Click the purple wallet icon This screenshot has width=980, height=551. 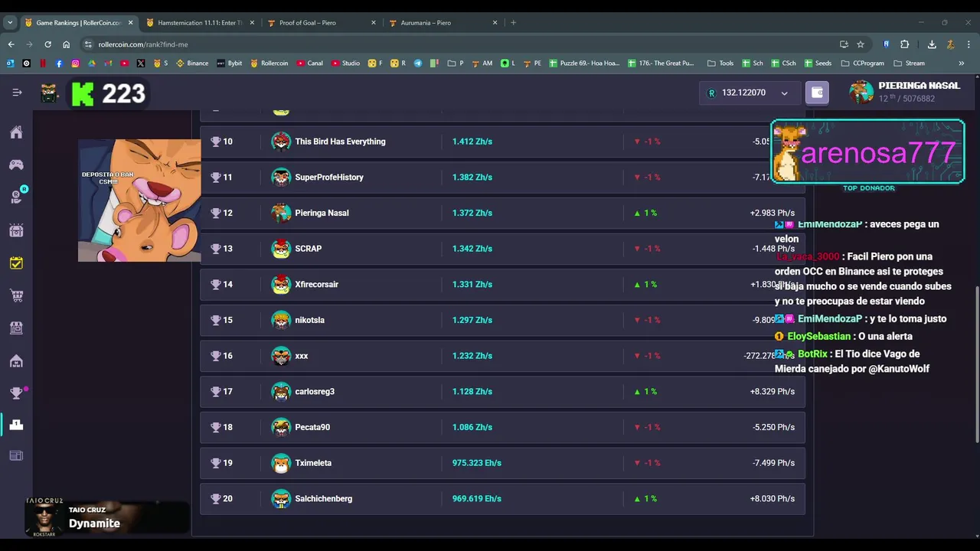tap(817, 93)
